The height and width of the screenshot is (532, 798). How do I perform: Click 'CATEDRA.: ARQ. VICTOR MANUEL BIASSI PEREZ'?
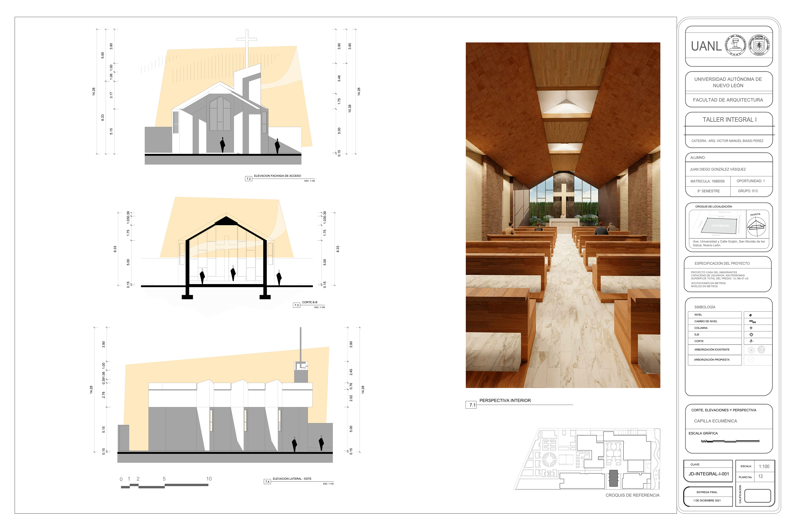click(x=727, y=141)
